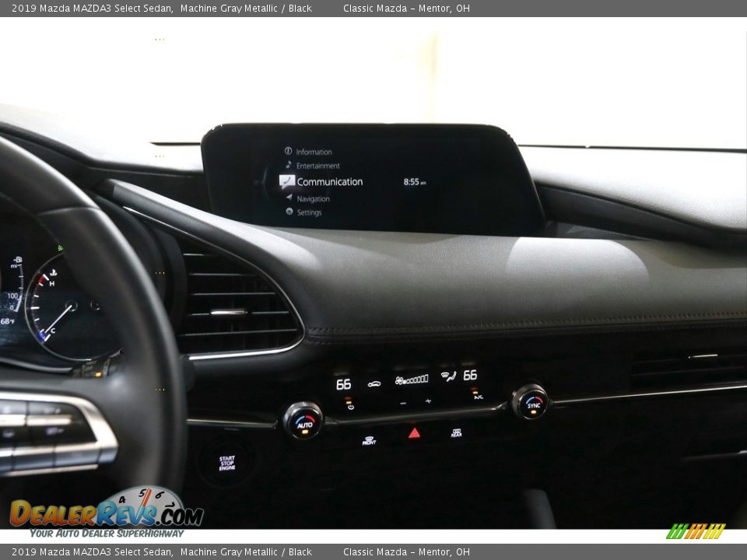
Task: Go to Settings in the infotainment menu
Action: click(309, 212)
